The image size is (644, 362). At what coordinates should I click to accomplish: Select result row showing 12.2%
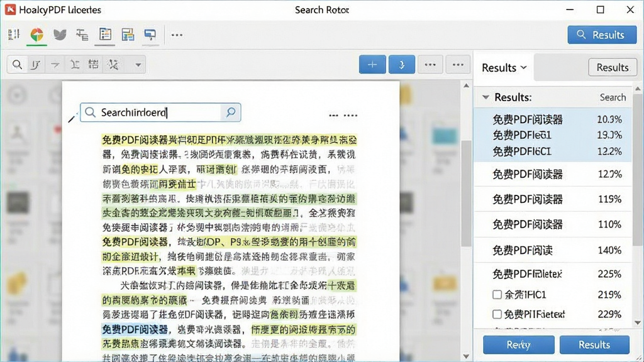[553, 151]
